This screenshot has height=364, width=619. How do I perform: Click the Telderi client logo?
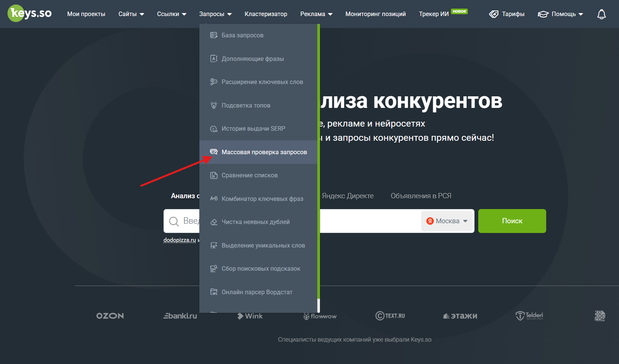[x=529, y=316]
